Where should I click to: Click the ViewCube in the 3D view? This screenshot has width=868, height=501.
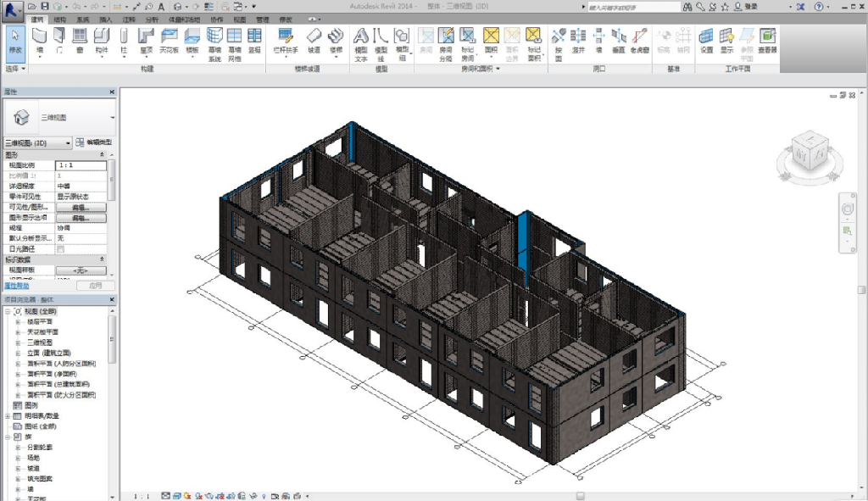(810, 153)
